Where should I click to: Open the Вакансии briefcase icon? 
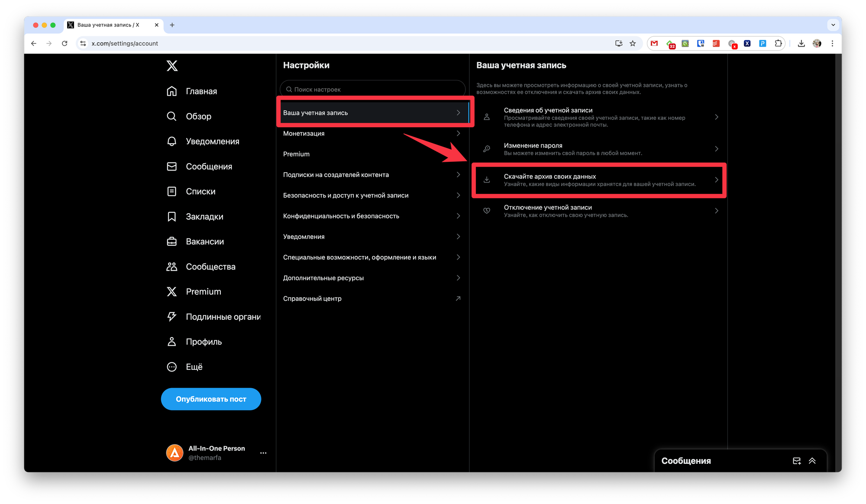click(x=172, y=241)
